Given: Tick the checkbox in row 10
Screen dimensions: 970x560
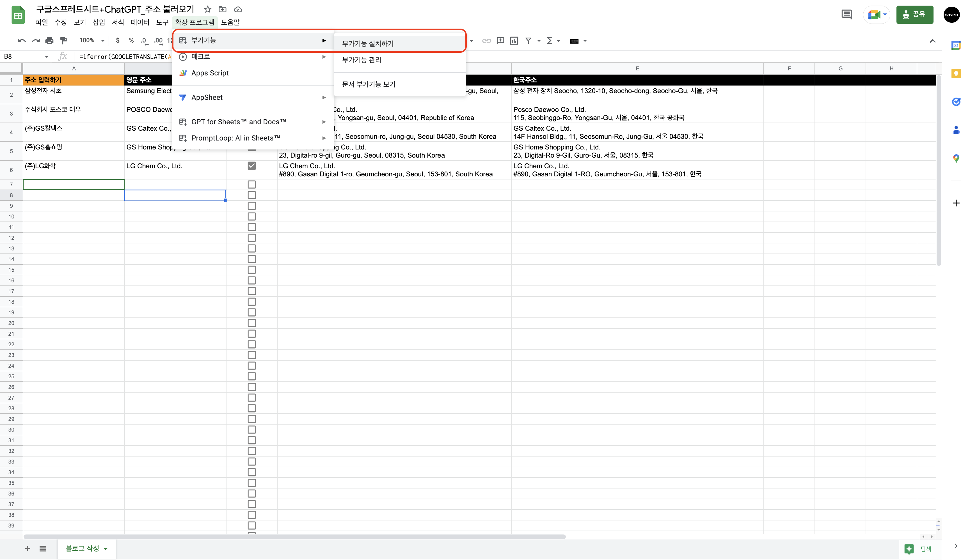Looking at the screenshot, I should point(252,216).
